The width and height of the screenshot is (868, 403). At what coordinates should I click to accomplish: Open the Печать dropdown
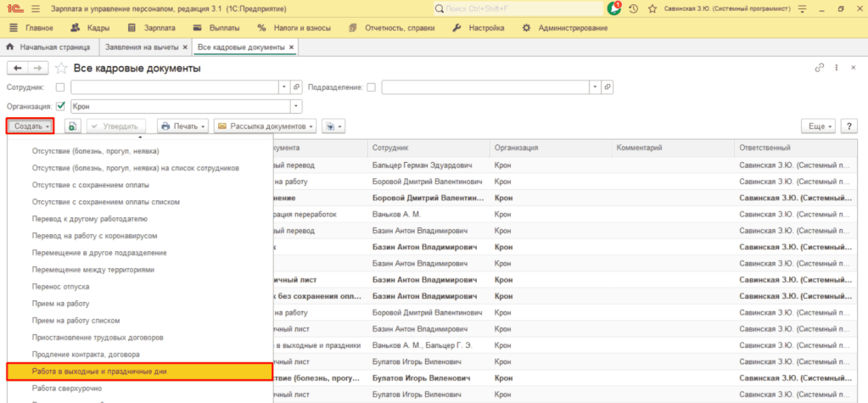tap(182, 126)
